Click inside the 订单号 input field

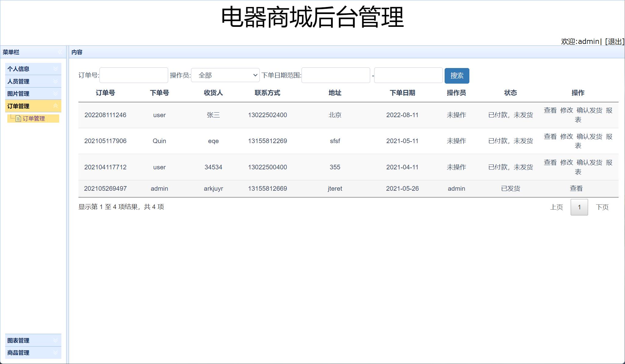133,75
